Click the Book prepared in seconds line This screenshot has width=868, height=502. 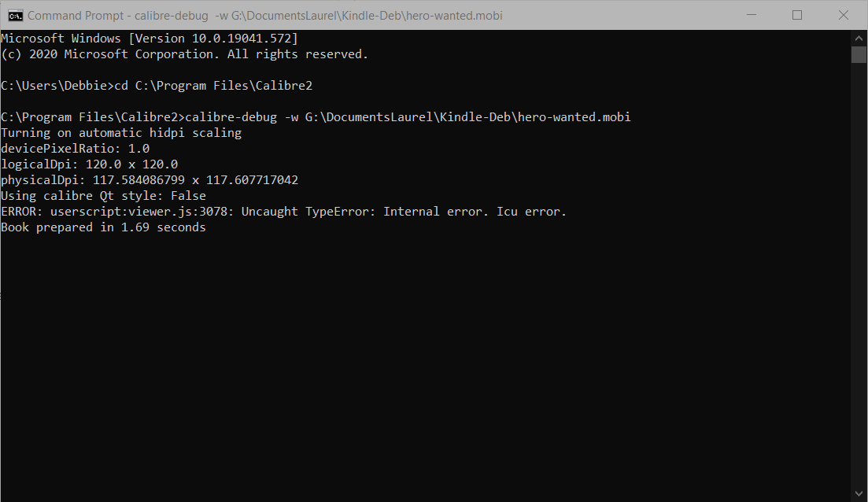(x=103, y=227)
